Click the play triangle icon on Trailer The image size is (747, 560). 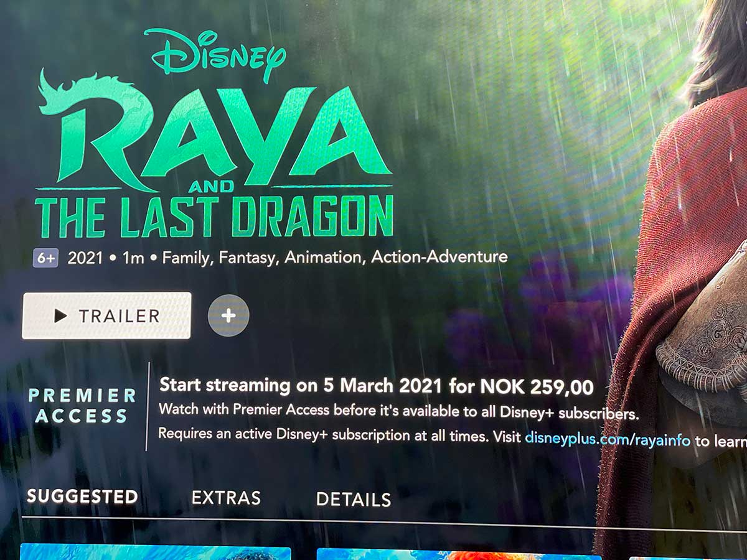tap(60, 316)
